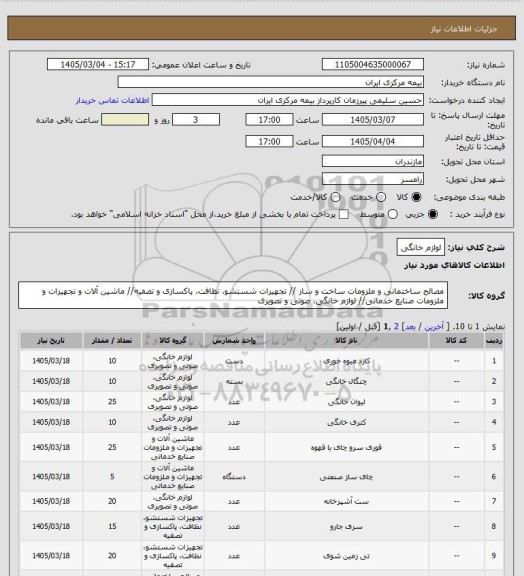Click unit دست in کارد میوه خوری row

[x=234, y=361]
